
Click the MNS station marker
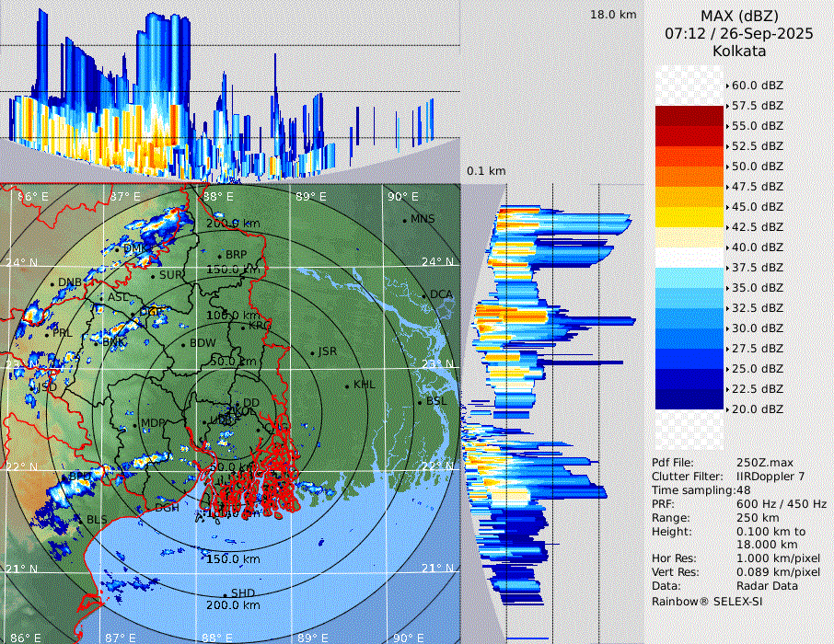(404, 220)
